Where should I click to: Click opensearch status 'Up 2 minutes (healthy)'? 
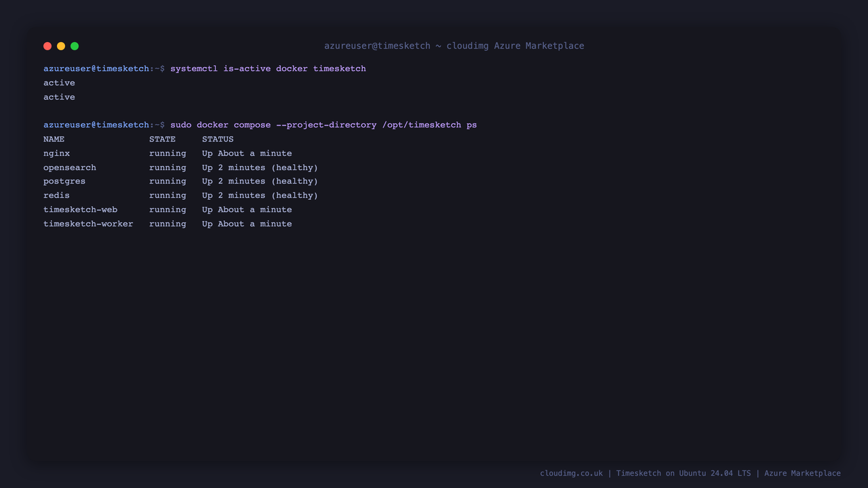pos(260,167)
